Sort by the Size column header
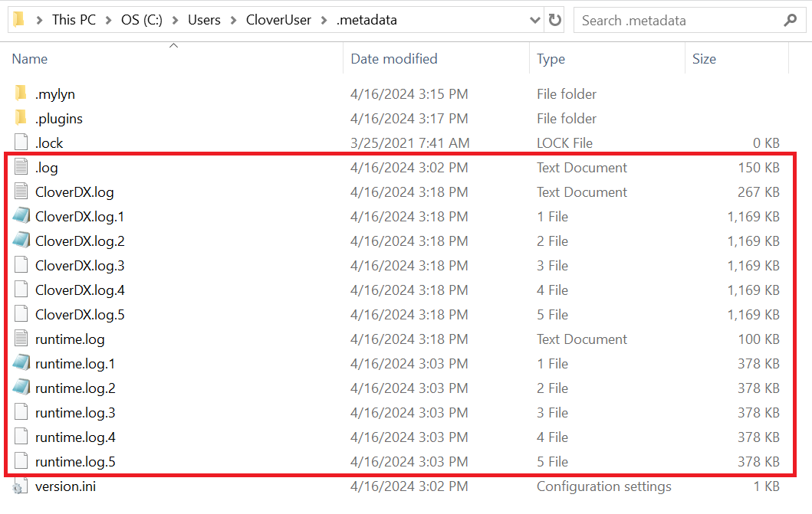812x514 pixels. (704, 59)
